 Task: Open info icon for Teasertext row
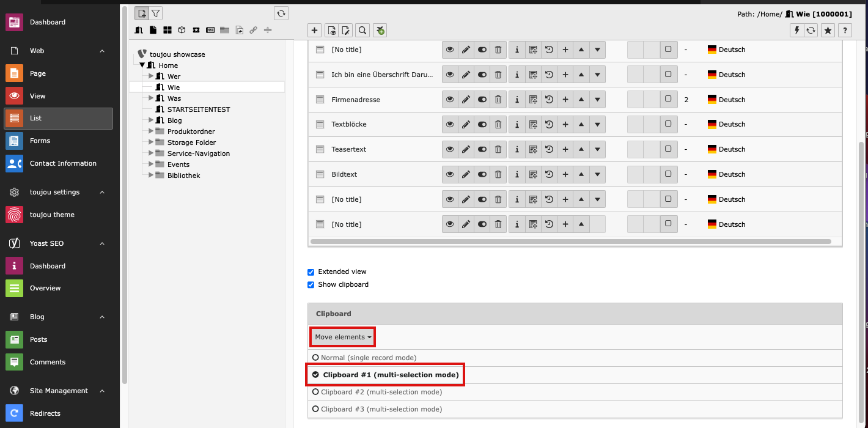click(517, 150)
